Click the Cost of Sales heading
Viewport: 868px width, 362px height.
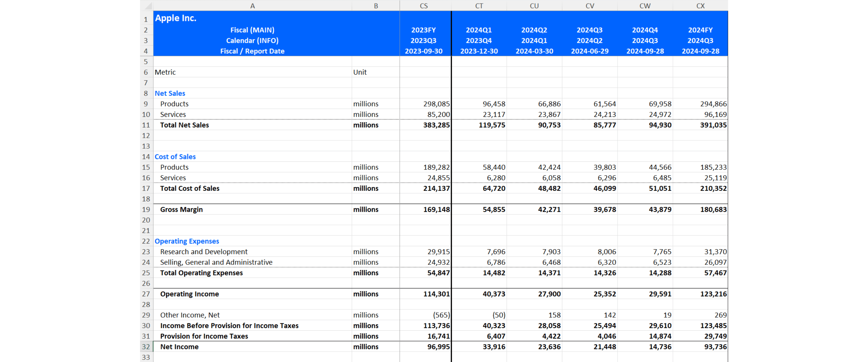pyautogui.click(x=175, y=157)
